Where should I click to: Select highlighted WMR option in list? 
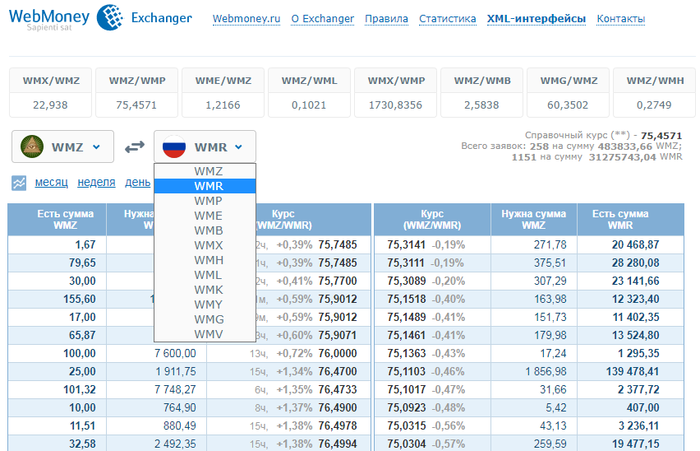(205, 186)
